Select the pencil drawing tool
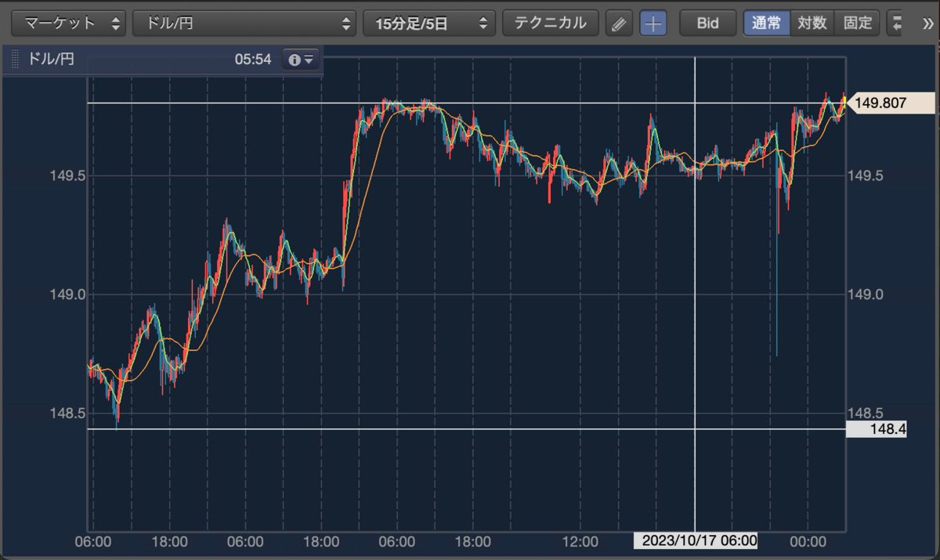Image resolution: width=940 pixels, height=560 pixels. click(x=619, y=23)
